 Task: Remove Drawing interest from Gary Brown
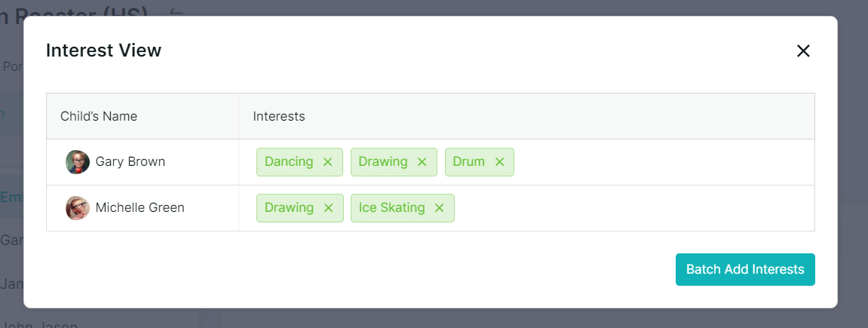click(x=422, y=162)
